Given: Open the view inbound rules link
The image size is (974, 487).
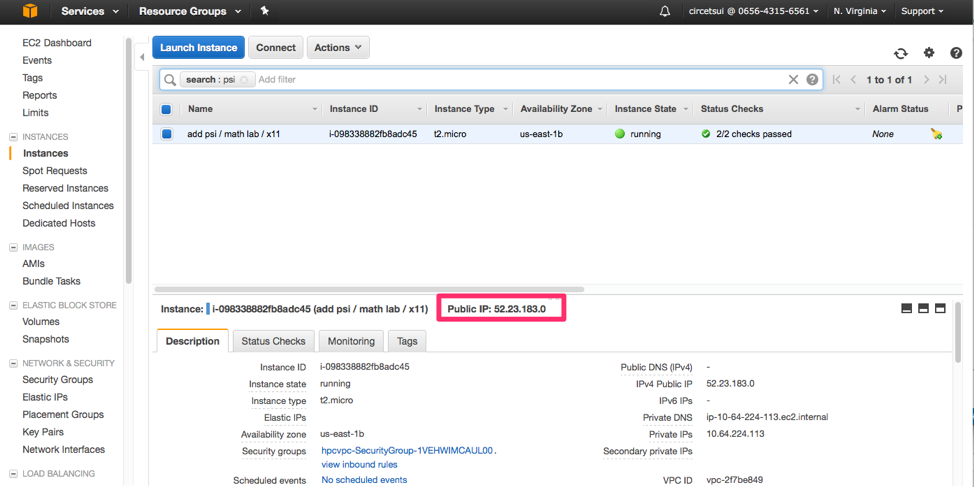Looking at the screenshot, I should (359, 464).
